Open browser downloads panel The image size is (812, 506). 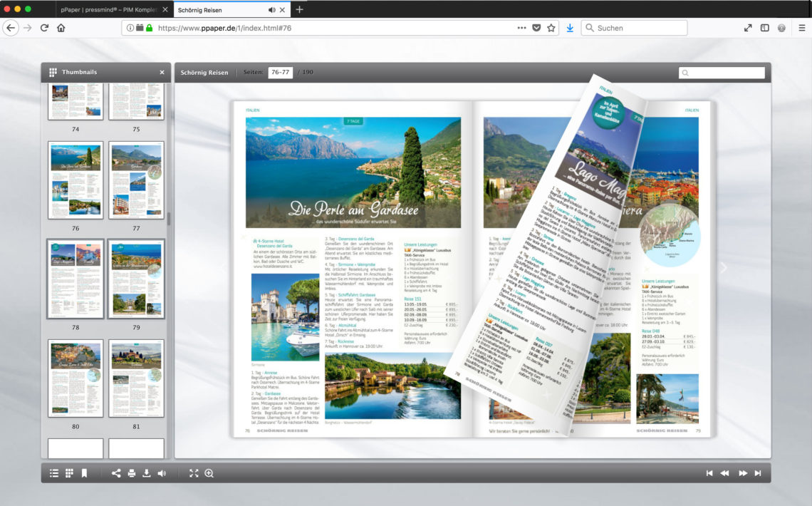(570, 28)
